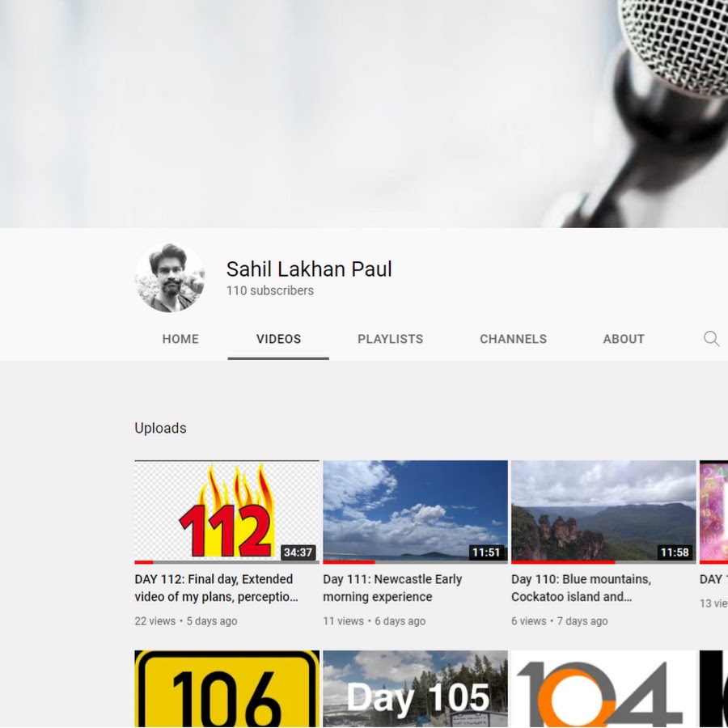Click the 110 subscribers count
The image size is (728, 728).
pyautogui.click(x=270, y=290)
